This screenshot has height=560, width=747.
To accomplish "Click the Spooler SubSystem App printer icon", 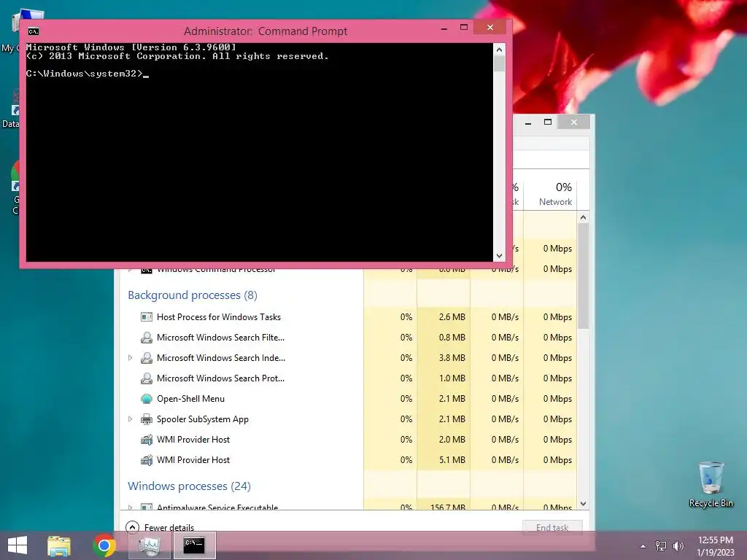I will pyautogui.click(x=146, y=419).
